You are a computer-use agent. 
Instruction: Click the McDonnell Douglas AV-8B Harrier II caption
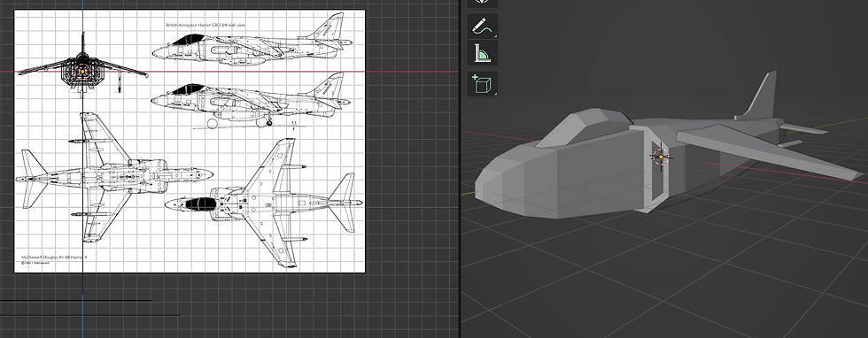click(54, 257)
